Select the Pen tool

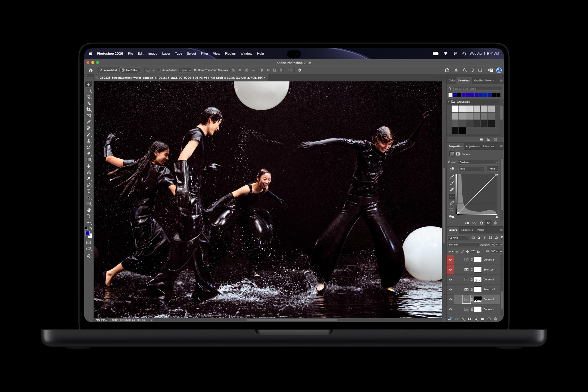tap(88, 185)
